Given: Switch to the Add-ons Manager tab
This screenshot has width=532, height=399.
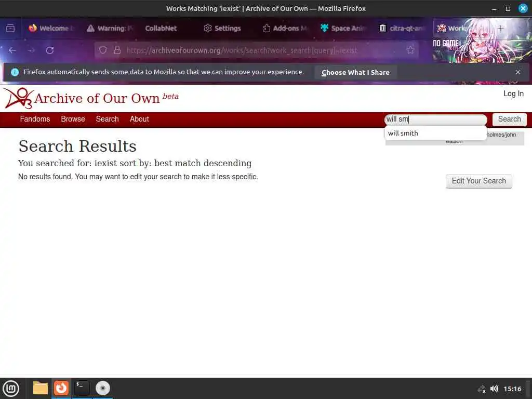Looking at the screenshot, I should (285, 28).
